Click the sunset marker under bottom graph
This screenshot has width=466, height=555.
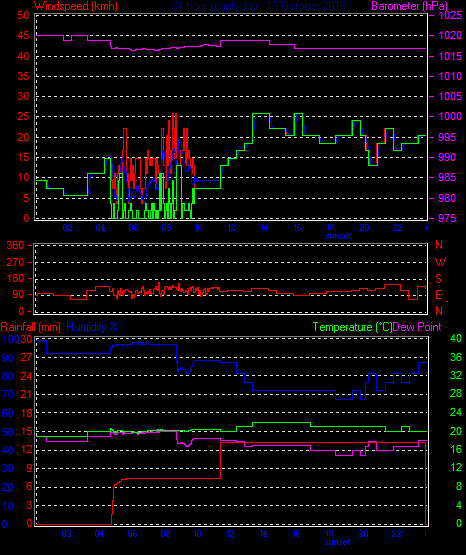[x=338, y=542]
